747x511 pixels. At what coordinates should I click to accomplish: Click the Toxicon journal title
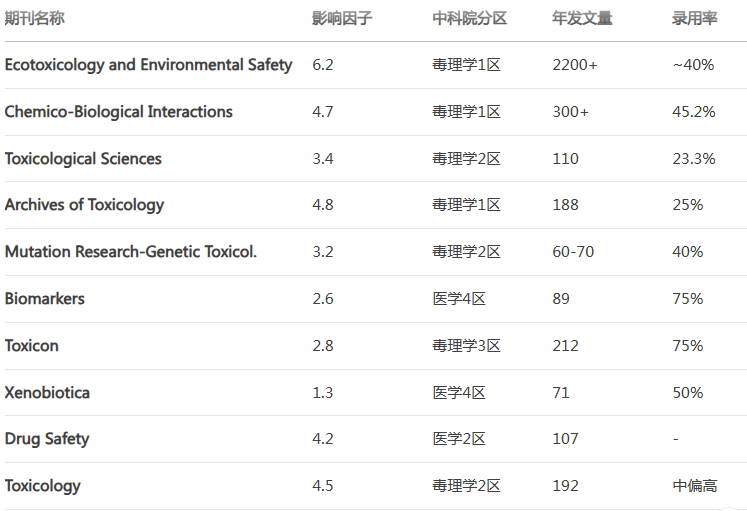[x=31, y=345]
